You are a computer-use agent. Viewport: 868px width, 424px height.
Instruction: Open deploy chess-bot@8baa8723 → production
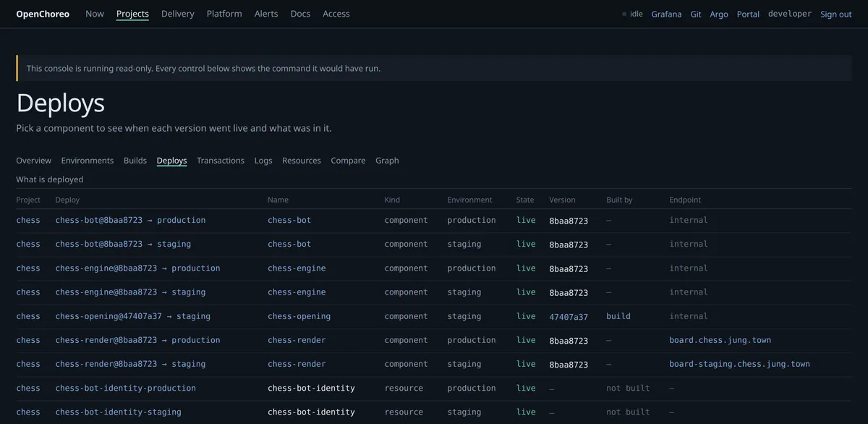pyautogui.click(x=130, y=220)
